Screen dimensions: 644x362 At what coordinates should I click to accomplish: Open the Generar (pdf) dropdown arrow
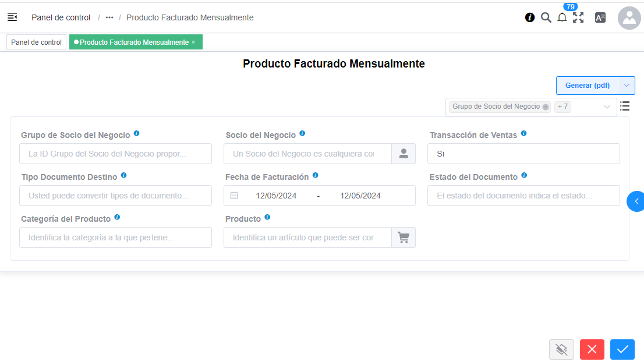point(628,85)
